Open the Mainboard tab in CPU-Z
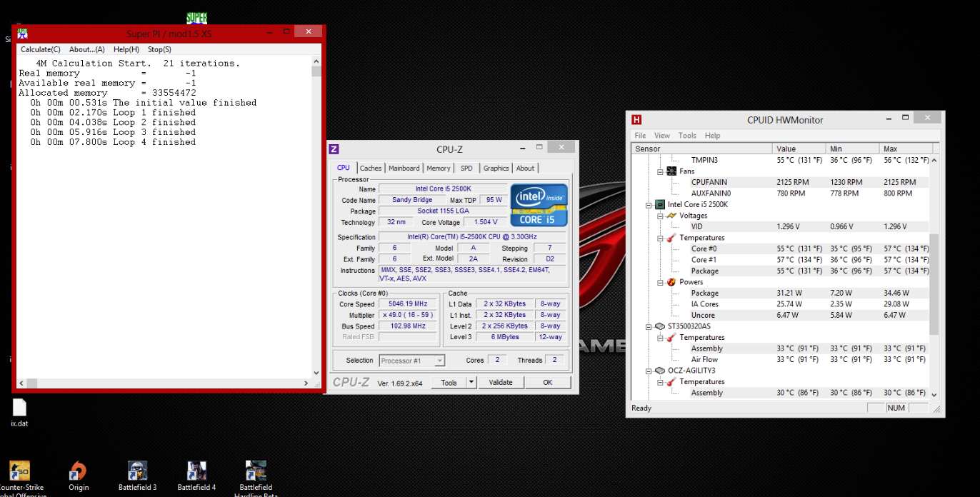Image resolution: width=980 pixels, height=497 pixels. [404, 169]
